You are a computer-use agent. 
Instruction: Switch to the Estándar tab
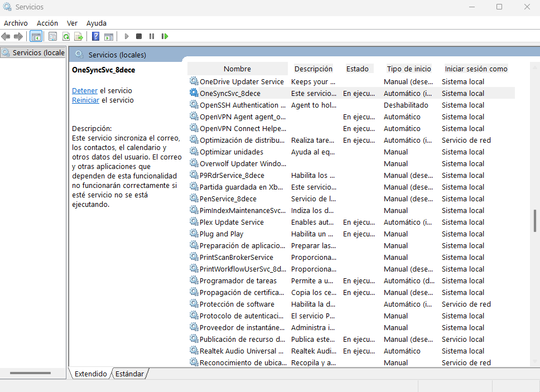click(x=129, y=374)
